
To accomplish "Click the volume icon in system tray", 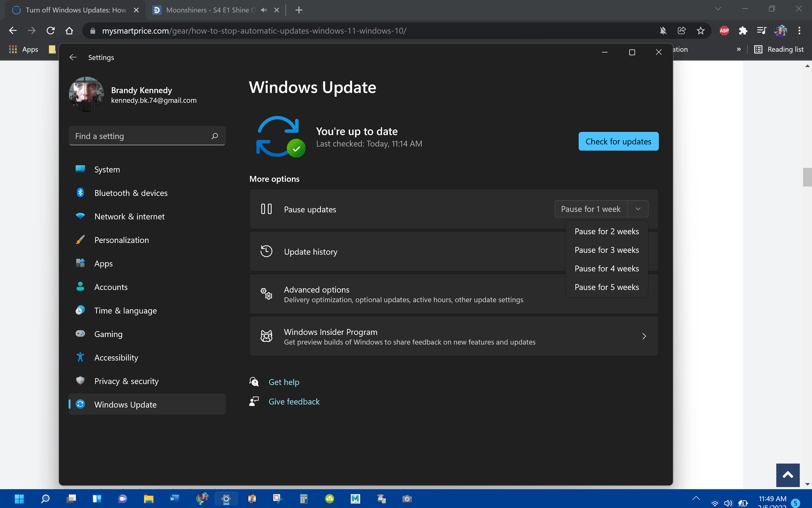I will click(x=728, y=503).
